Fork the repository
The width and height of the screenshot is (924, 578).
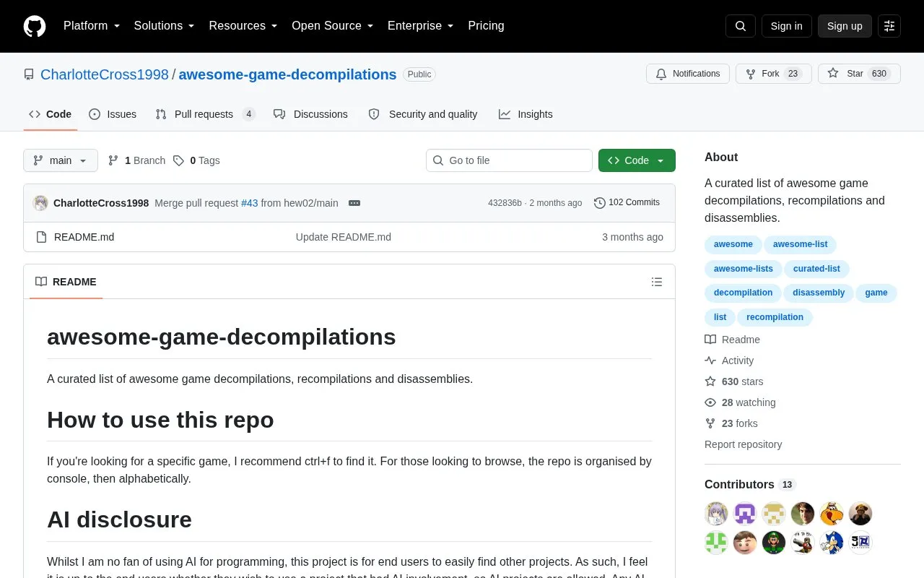774,74
